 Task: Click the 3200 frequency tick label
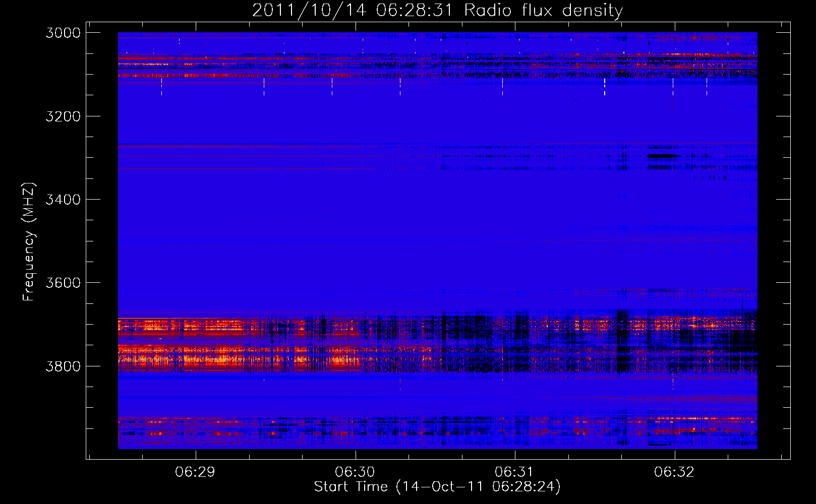tap(63, 116)
